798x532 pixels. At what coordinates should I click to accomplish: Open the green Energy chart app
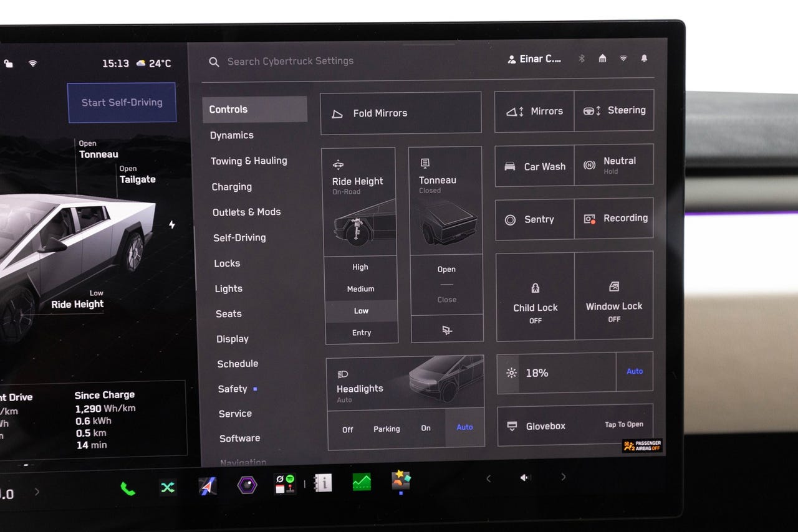(362, 482)
